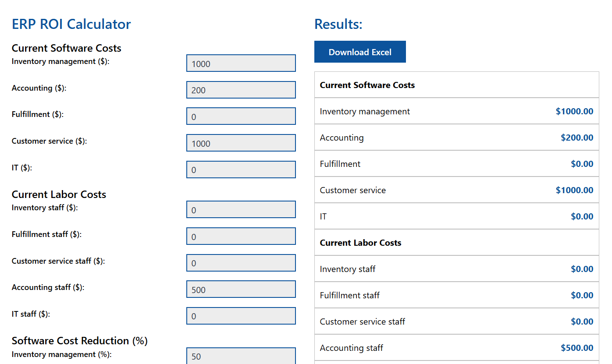The height and width of the screenshot is (364, 612).
Task: Click the Fulfillment ($) input field
Action: [241, 116]
